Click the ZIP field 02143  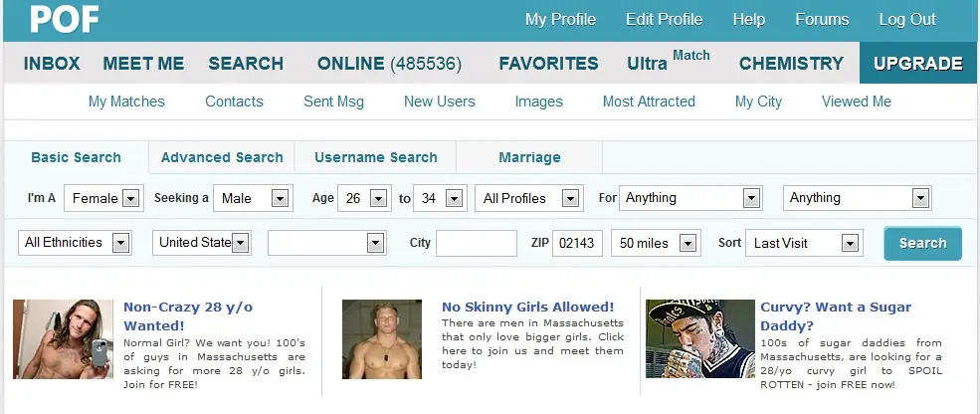point(577,243)
